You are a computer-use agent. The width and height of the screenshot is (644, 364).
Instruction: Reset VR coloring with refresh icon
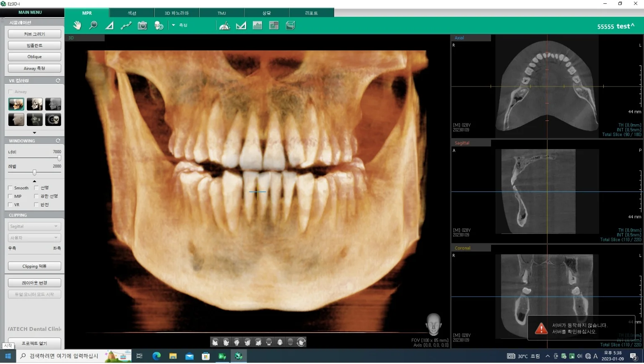point(58,81)
